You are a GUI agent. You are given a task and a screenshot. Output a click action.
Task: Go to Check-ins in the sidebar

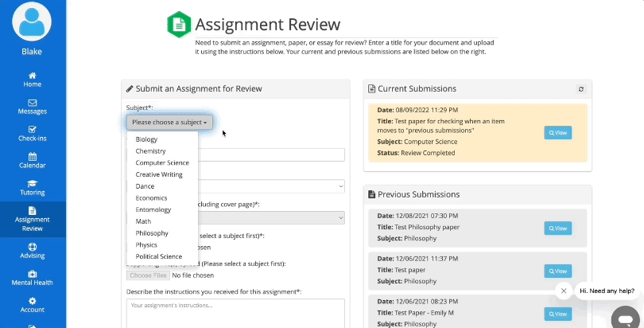(32, 134)
